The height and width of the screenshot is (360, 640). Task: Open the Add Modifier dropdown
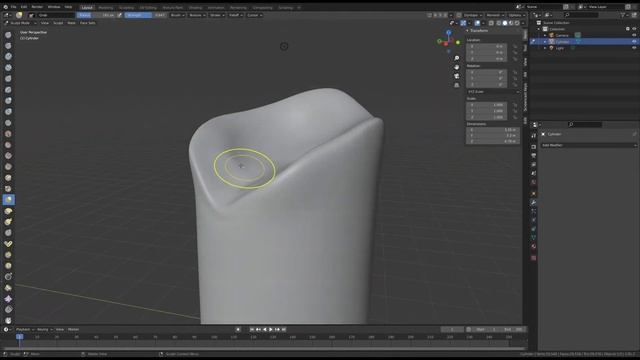(x=588, y=145)
